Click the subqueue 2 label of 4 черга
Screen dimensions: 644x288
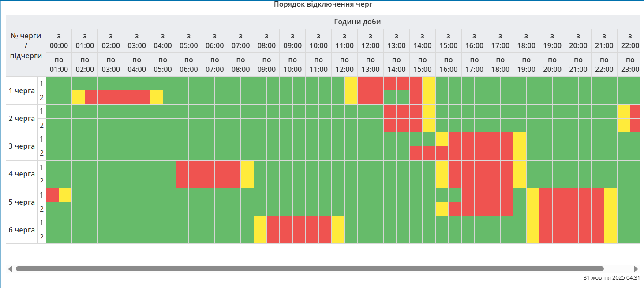tap(42, 181)
